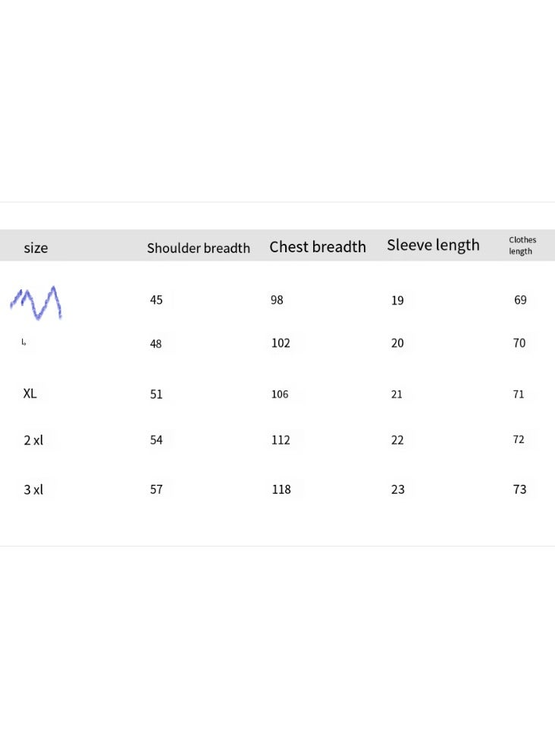Click the 'Chest breadth' column header
This screenshot has height=756, width=555.
pos(318,247)
